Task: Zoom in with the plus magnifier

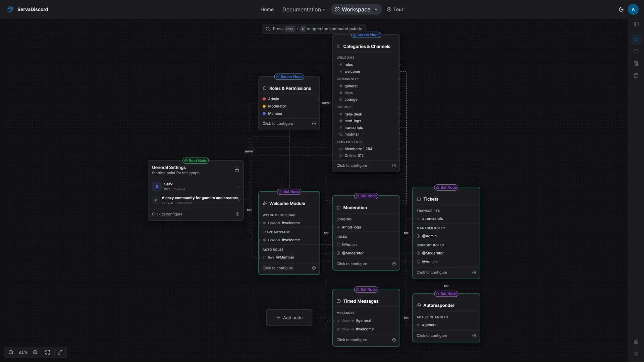Action: (x=35, y=352)
